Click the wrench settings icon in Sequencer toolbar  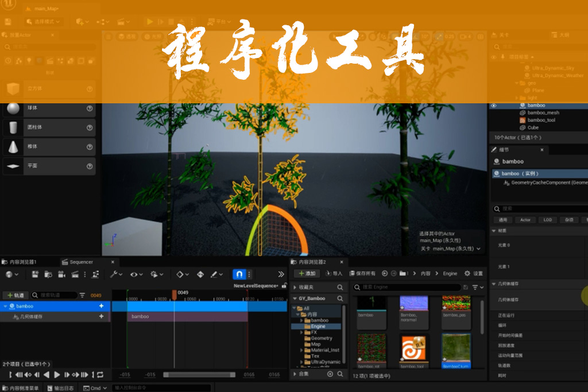point(114,275)
